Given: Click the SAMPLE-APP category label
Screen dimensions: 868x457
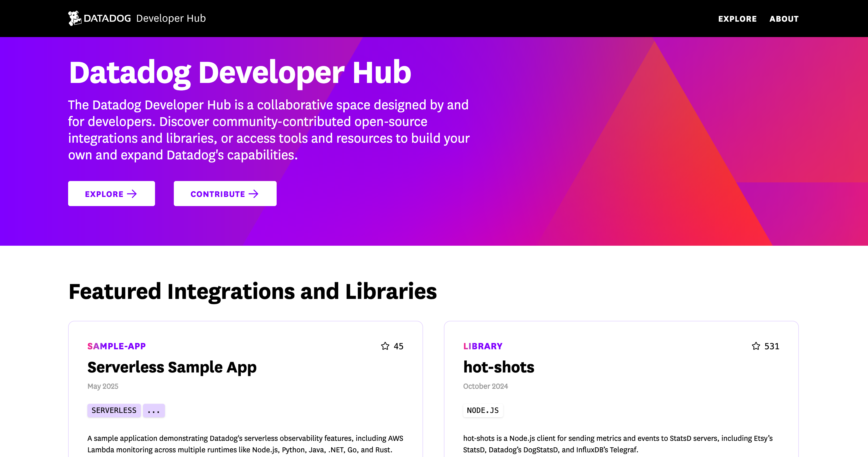Looking at the screenshot, I should click(x=117, y=346).
